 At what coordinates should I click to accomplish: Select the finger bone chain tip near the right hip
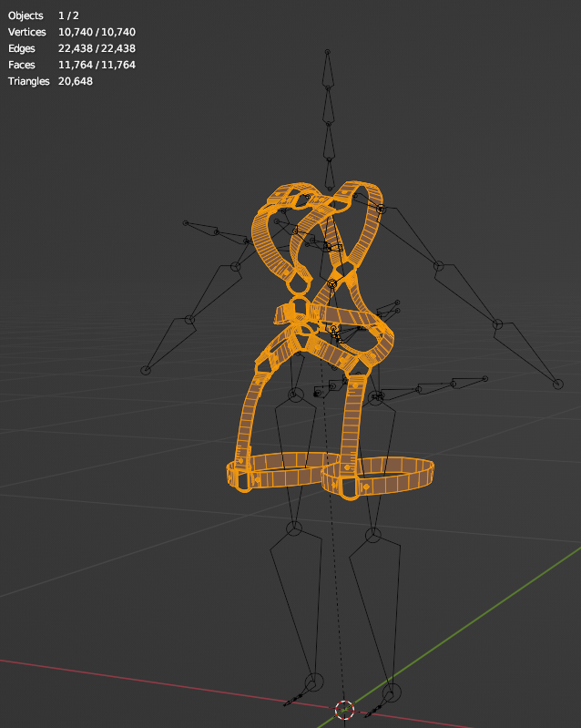[x=485, y=379]
